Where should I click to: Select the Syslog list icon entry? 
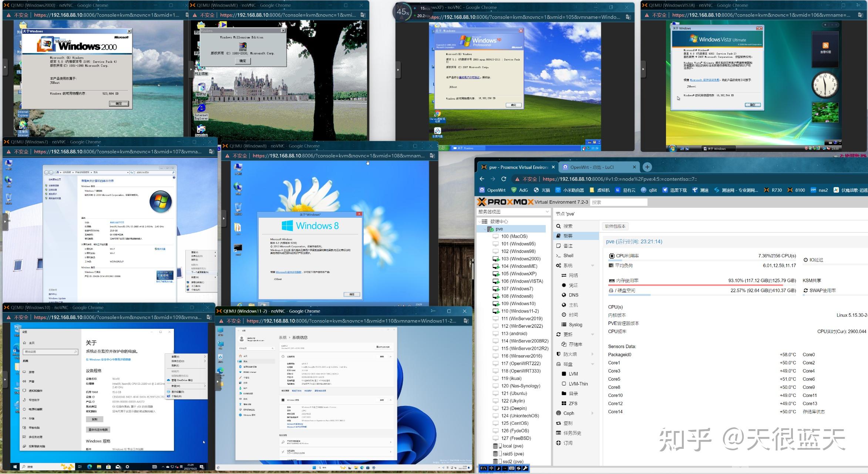[564, 325]
